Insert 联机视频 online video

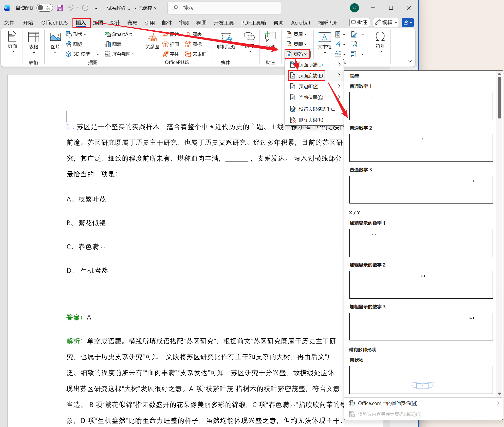click(x=226, y=42)
